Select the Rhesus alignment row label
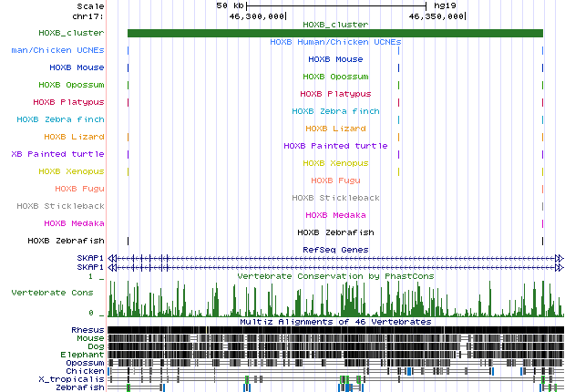This screenshot has width=565, height=392. 87,330
